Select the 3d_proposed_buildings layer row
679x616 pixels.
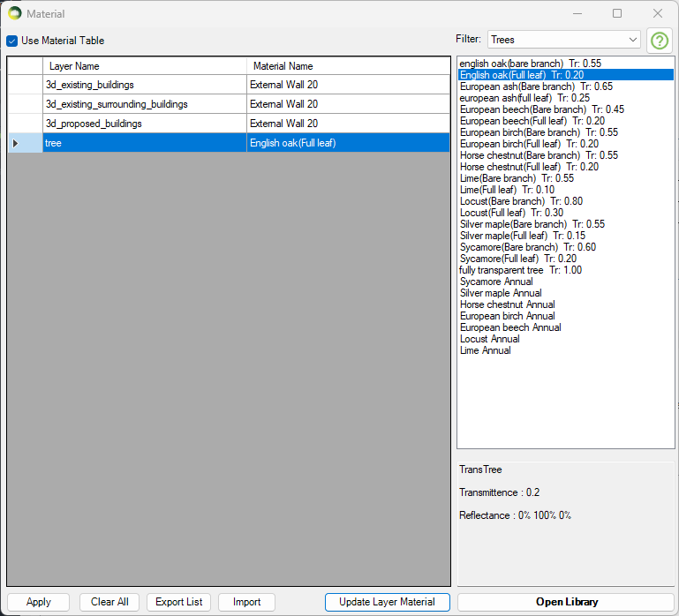pos(144,124)
